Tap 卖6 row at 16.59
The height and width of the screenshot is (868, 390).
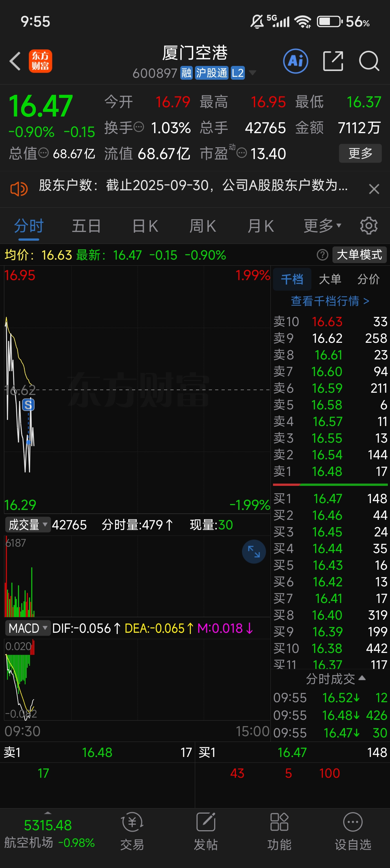330,388
